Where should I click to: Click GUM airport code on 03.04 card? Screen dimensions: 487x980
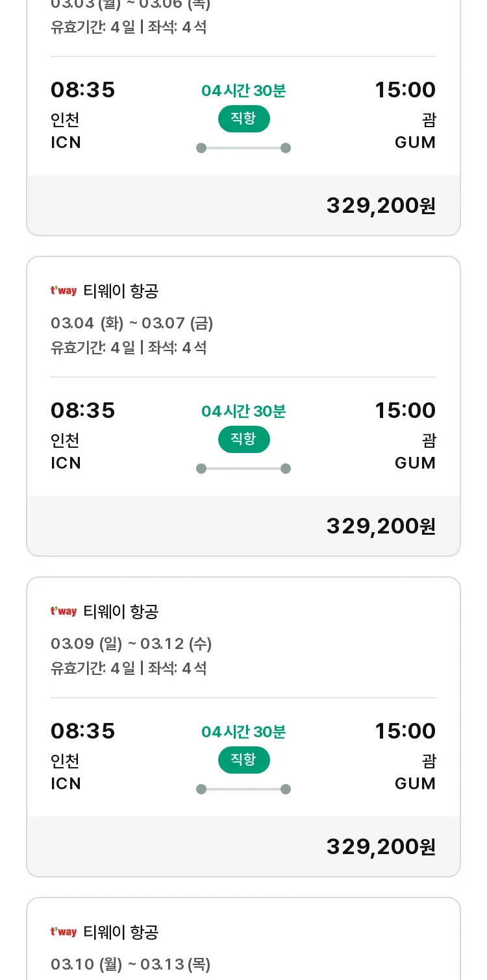(x=416, y=463)
